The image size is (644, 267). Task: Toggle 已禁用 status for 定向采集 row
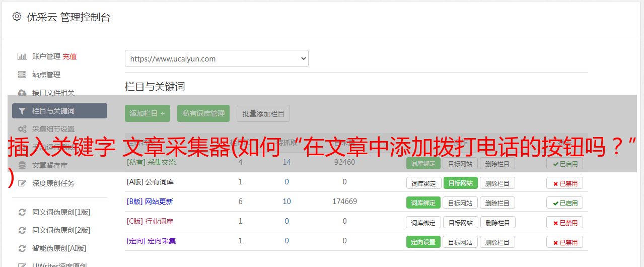(564, 242)
